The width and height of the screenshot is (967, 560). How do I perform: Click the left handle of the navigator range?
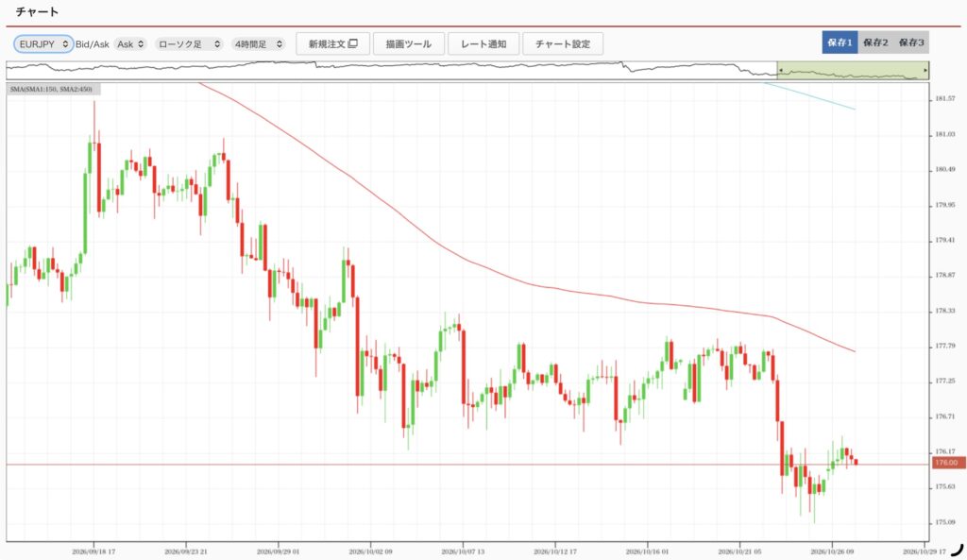[x=780, y=70]
